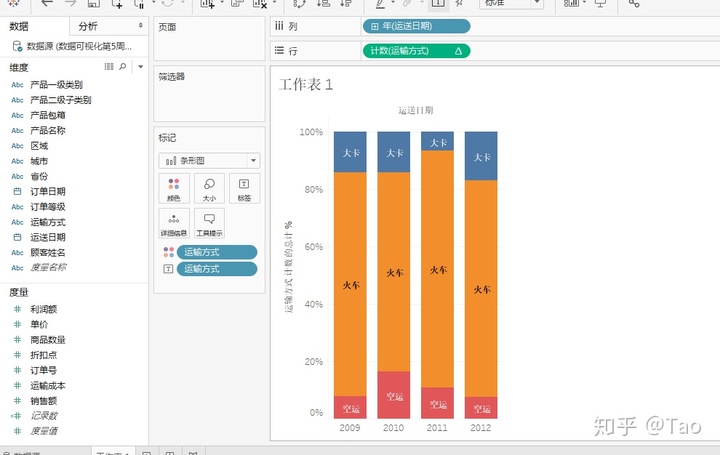Open the 标签 label mark card
The width and height of the screenshot is (720, 455).
coord(244,188)
